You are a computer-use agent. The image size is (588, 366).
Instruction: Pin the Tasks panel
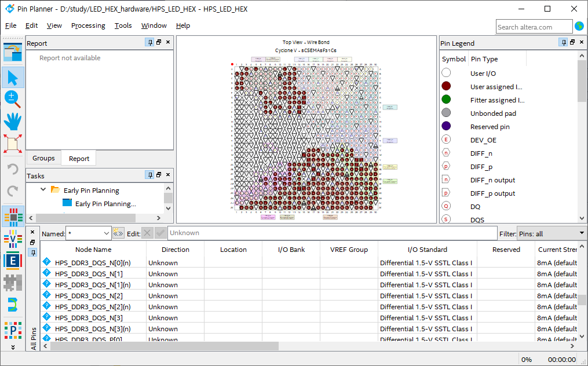point(149,175)
